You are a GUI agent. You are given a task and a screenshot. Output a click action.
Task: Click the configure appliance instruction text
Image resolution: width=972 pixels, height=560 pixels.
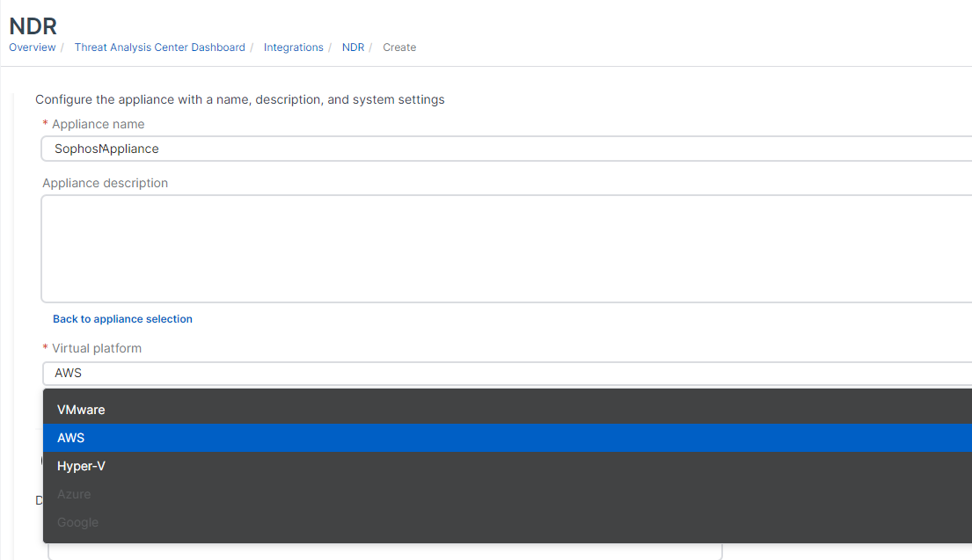coord(239,99)
